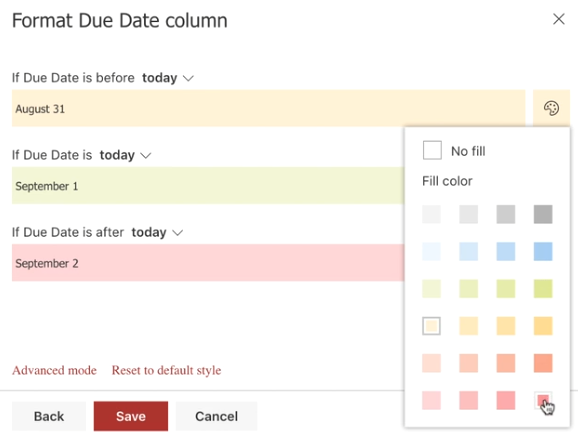The image size is (578, 437).
Task: Pick the darkest red swatch in the last row
Action: (x=543, y=400)
